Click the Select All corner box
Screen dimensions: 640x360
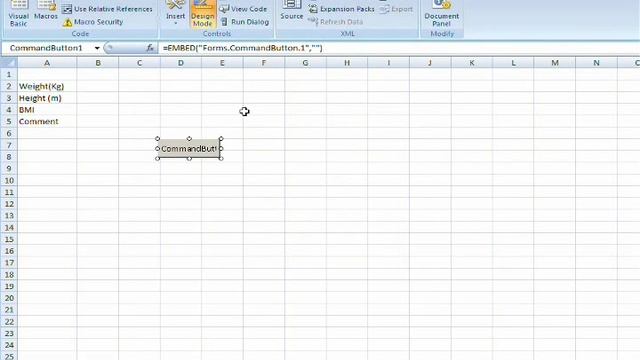click(x=9, y=63)
